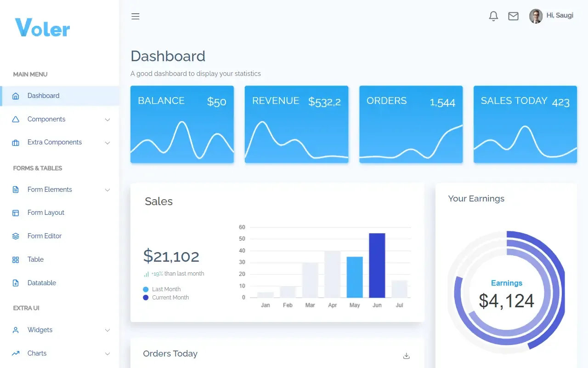Click the Jun bar in Sales chart

point(377,265)
